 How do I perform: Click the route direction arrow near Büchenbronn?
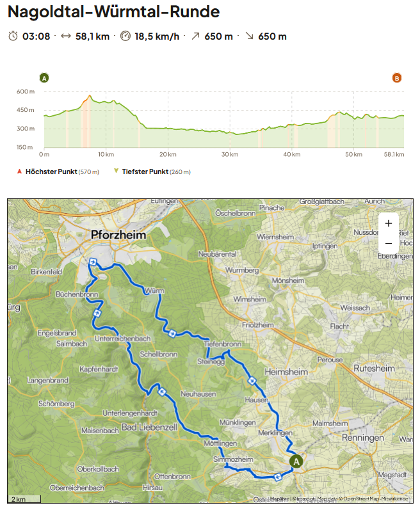click(97, 313)
